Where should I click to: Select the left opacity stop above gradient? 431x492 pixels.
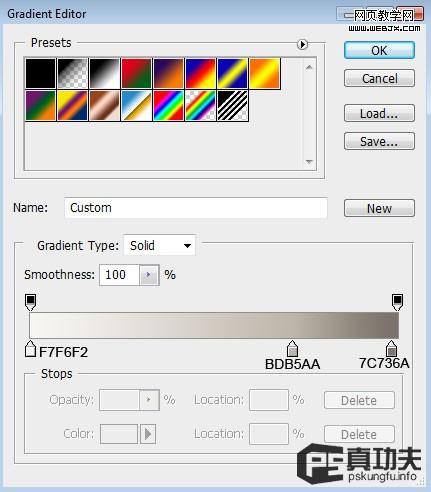[x=30, y=302]
